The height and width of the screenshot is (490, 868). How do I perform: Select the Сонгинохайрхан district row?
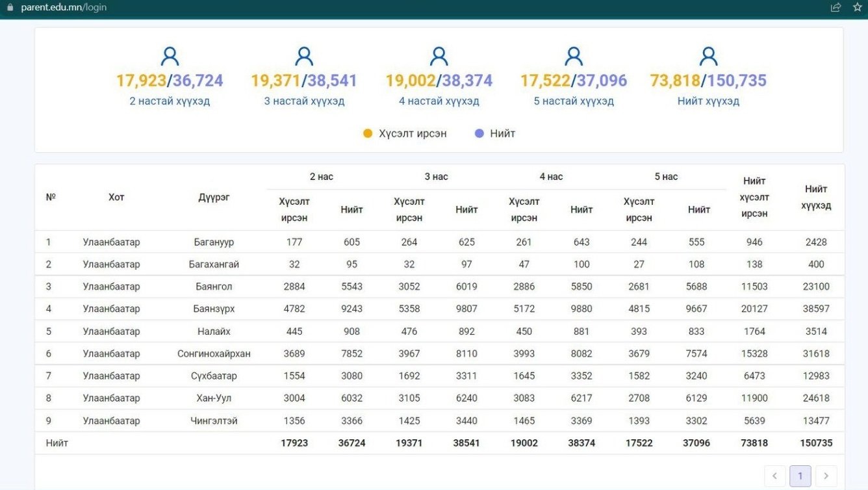click(x=214, y=354)
